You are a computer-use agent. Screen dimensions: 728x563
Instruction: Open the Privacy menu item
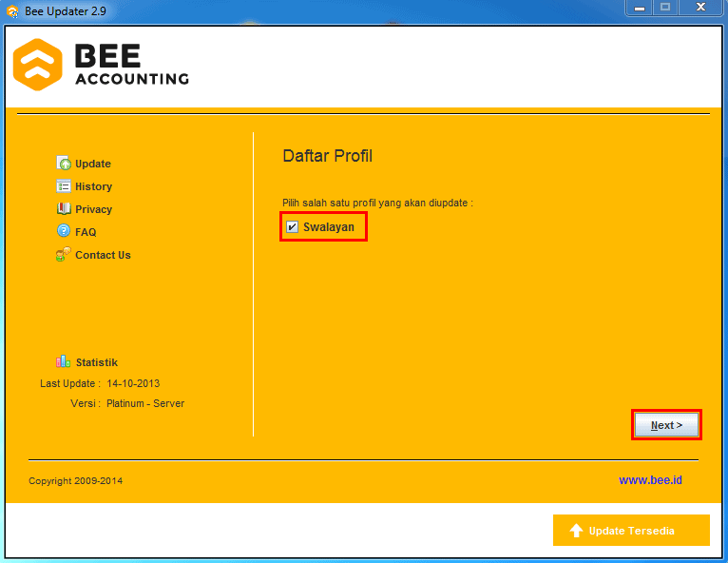click(x=93, y=209)
